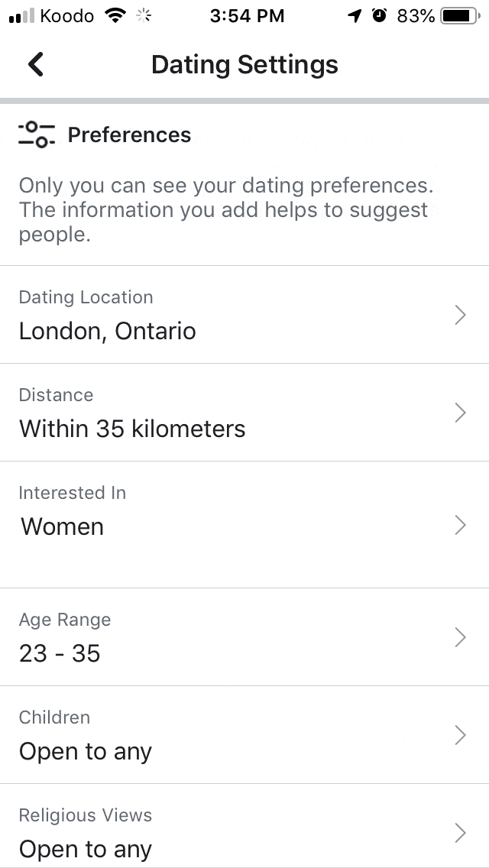
Task: Open the Children preference options
Action: point(460,735)
